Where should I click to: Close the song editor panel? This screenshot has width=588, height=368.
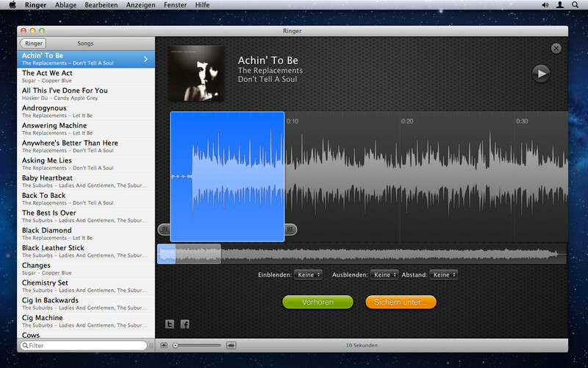556,48
